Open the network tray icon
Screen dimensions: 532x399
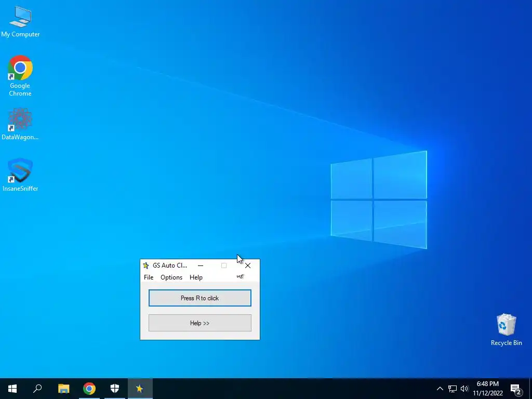click(x=453, y=389)
